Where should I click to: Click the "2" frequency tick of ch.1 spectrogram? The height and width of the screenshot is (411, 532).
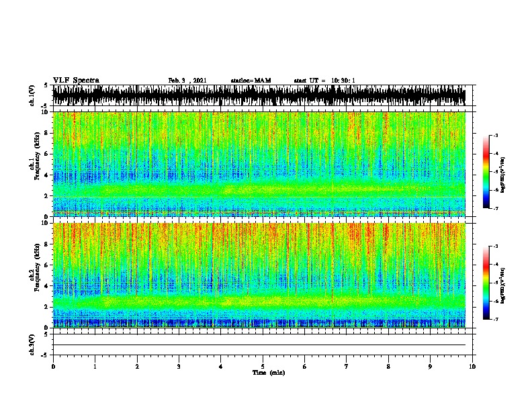[x=47, y=196]
